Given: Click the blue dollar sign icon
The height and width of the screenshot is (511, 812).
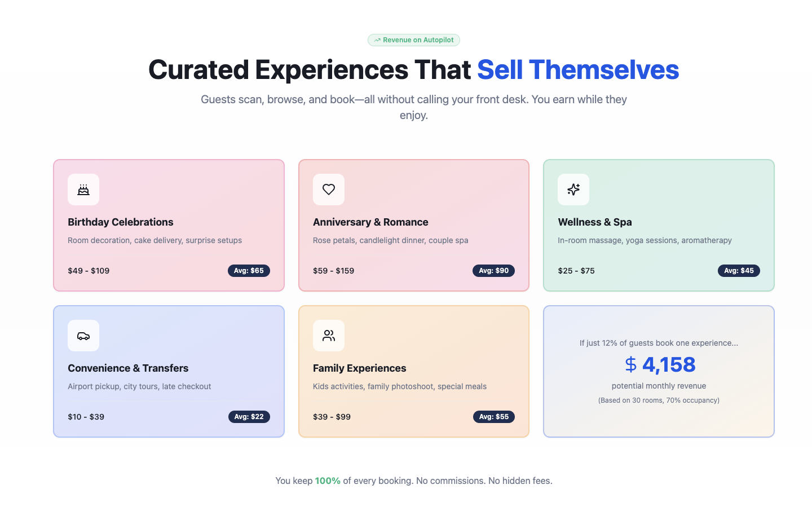Looking at the screenshot, I should [x=631, y=364].
